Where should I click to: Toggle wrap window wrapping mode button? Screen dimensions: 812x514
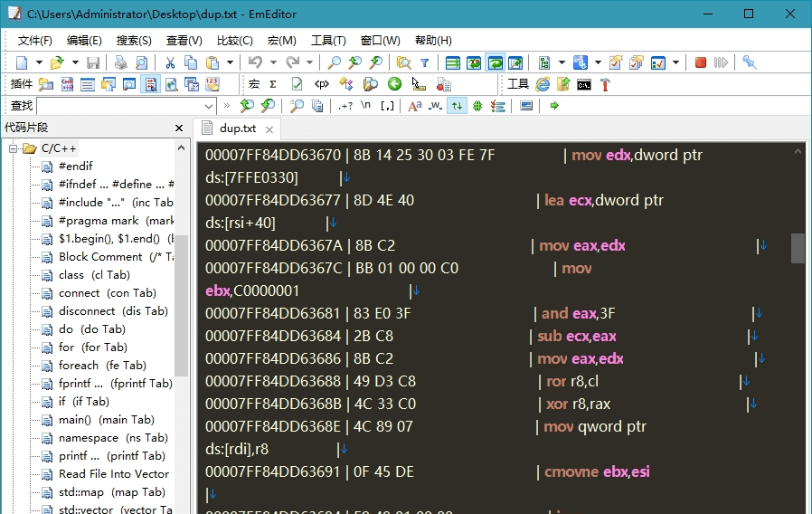(x=496, y=62)
